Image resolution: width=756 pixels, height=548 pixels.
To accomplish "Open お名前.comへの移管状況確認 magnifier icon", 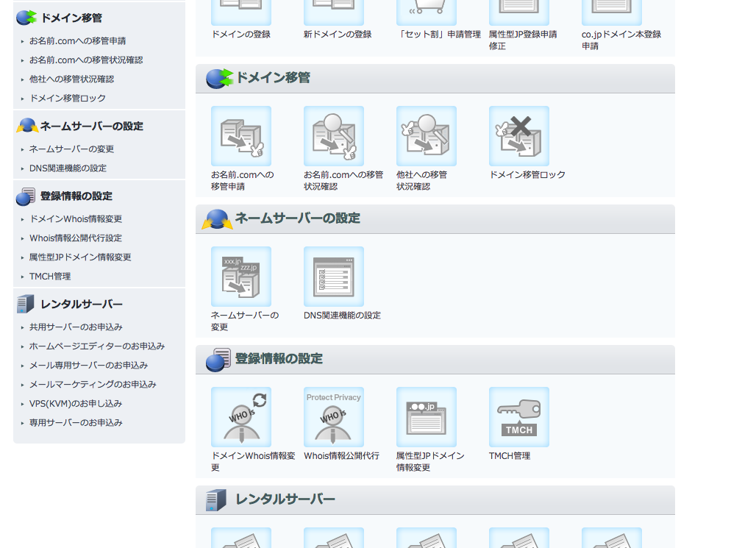I will [334, 136].
